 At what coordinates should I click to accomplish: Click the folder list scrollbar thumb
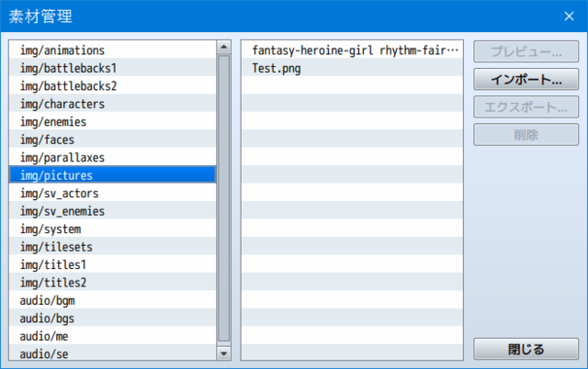pyautogui.click(x=224, y=198)
